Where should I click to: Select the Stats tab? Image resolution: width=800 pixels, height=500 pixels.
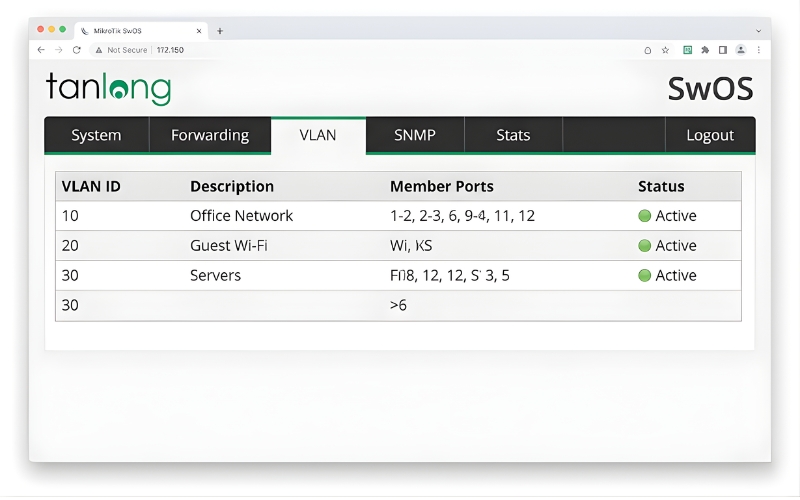513,136
